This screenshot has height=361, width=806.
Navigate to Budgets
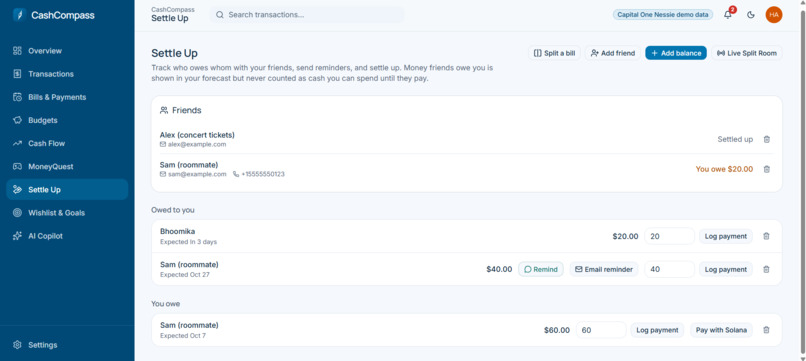click(x=67, y=120)
